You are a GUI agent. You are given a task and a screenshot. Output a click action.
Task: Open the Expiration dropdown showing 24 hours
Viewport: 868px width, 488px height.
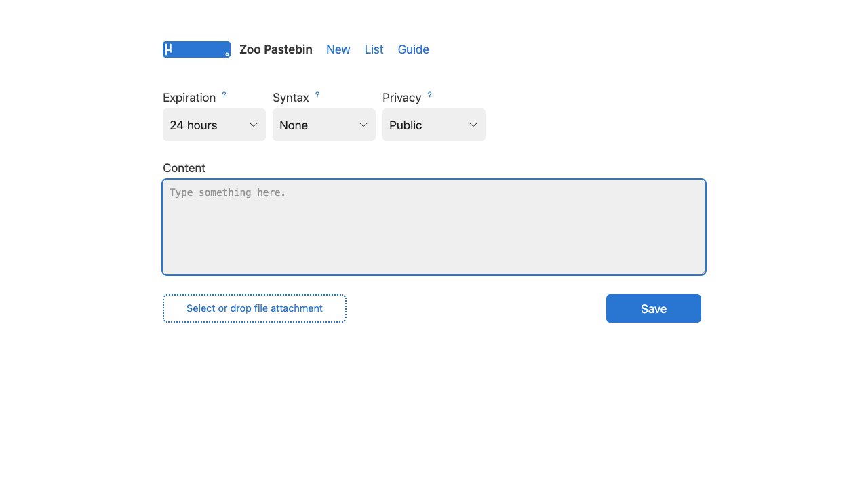pos(214,125)
